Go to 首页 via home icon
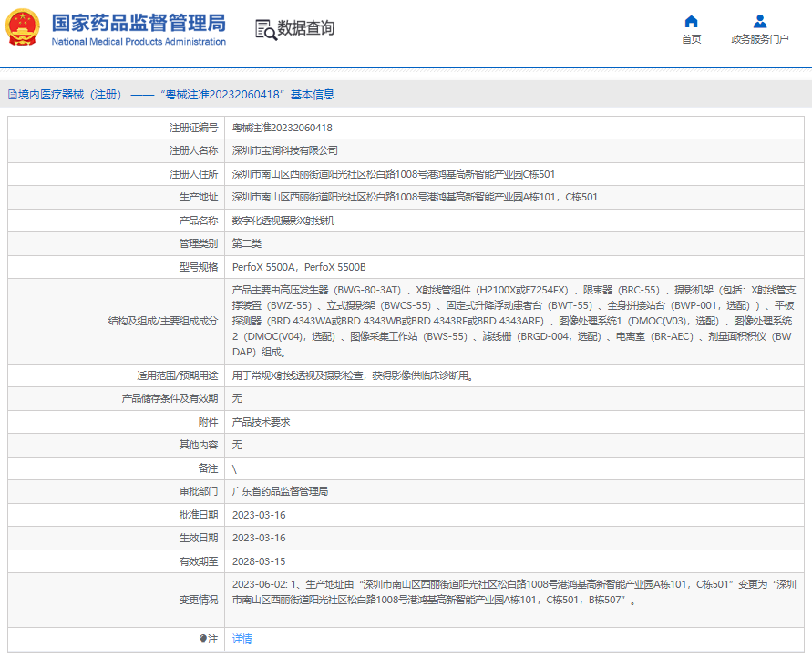This screenshot has height=658, width=812. [x=691, y=21]
